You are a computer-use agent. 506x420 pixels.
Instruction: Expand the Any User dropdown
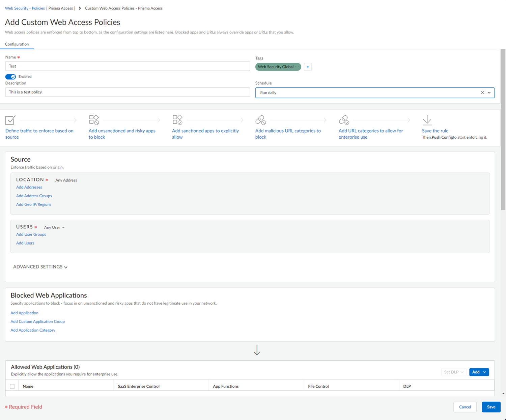coord(54,227)
